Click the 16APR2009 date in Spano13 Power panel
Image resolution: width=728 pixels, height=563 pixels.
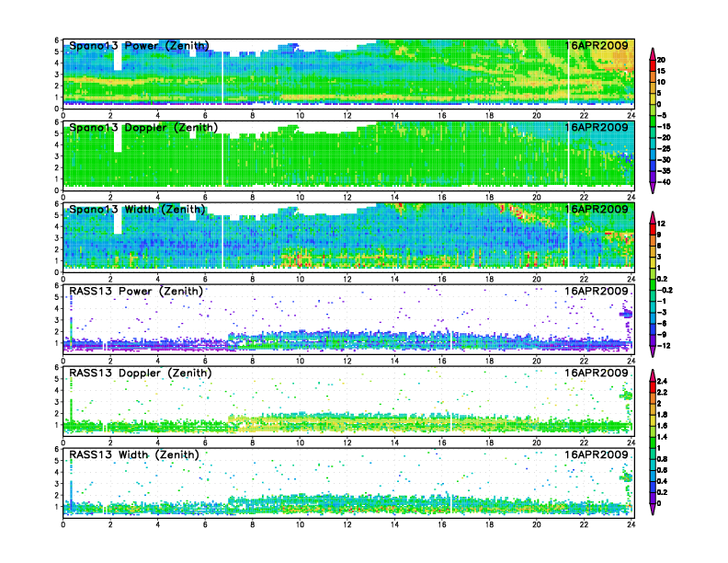coord(597,45)
